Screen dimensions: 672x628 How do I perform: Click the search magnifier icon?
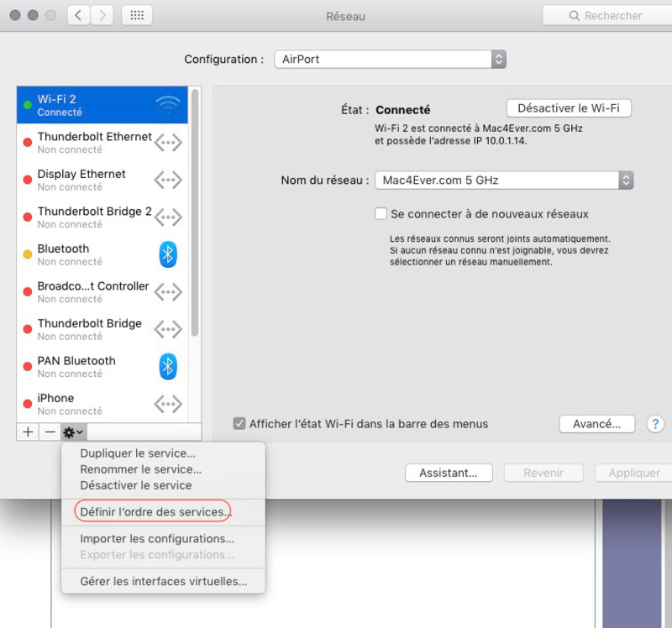coord(574,16)
